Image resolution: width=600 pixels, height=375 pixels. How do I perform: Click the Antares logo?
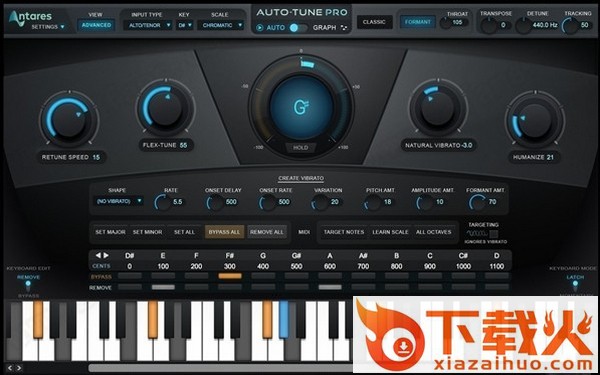tap(30, 17)
